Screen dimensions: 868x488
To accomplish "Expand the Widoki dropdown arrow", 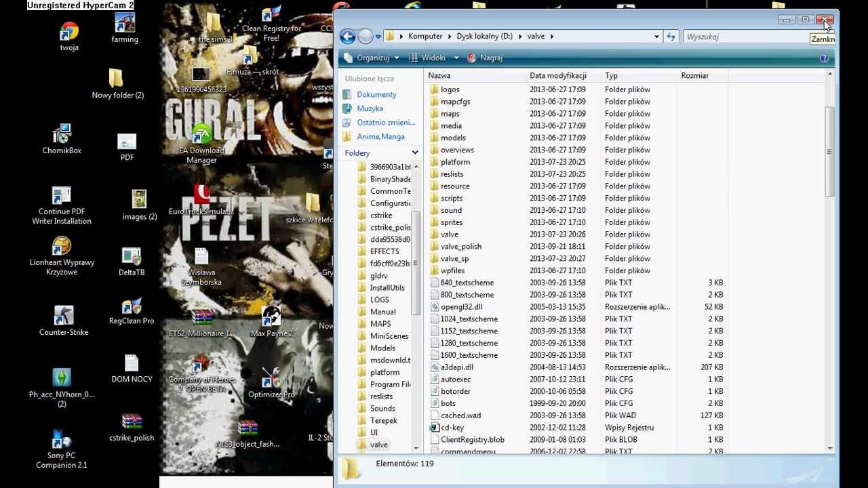I will coord(456,58).
